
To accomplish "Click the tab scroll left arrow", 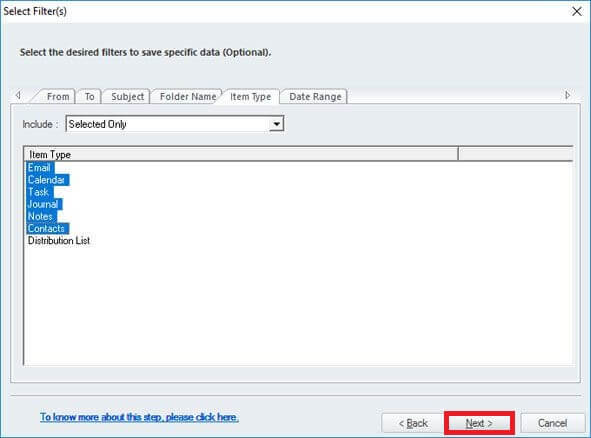I will pyautogui.click(x=18, y=95).
